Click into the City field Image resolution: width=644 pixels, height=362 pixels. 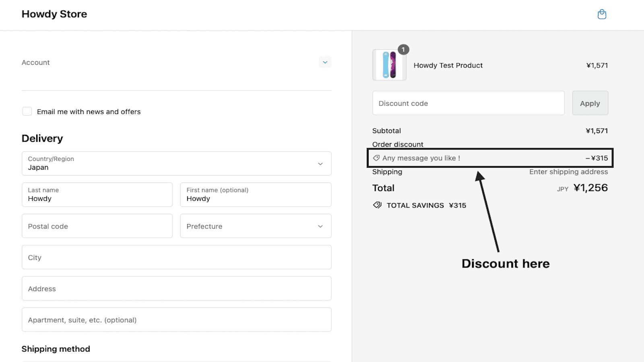tap(176, 257)
